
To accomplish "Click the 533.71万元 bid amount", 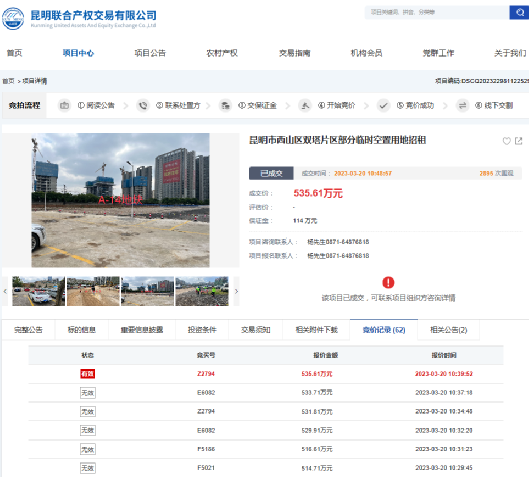I will pos(317,393).
